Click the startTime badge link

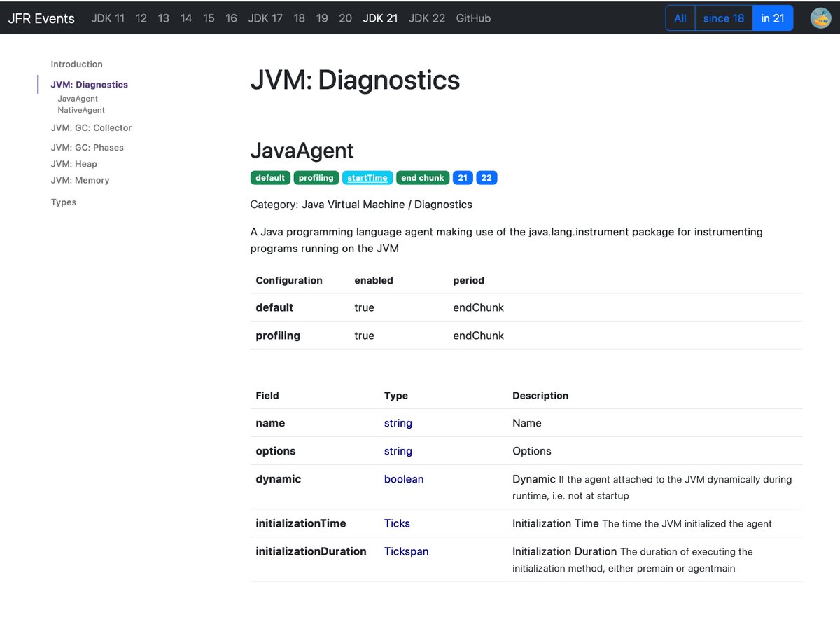367,178
